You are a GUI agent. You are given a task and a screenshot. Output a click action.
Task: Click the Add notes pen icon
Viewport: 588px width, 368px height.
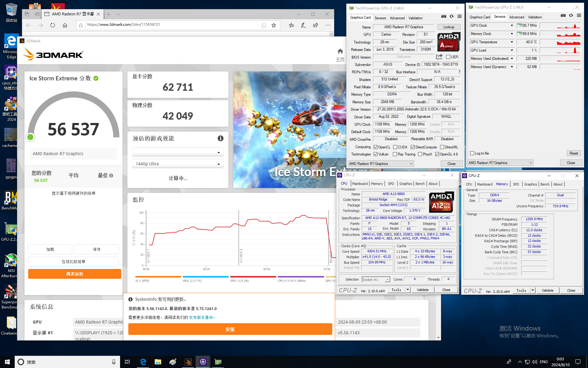(303, 25)
